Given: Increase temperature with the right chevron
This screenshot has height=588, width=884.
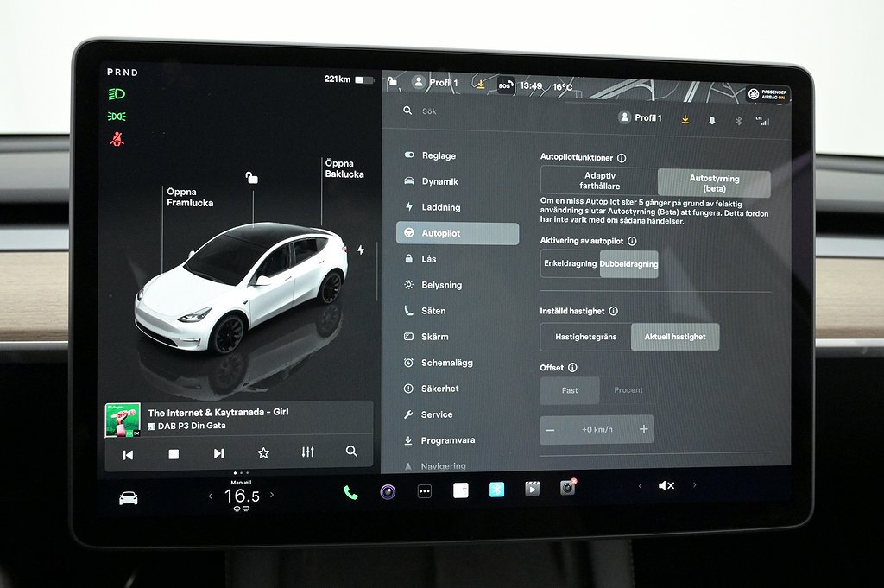Looking at the screenshot, I should (272, 496).
